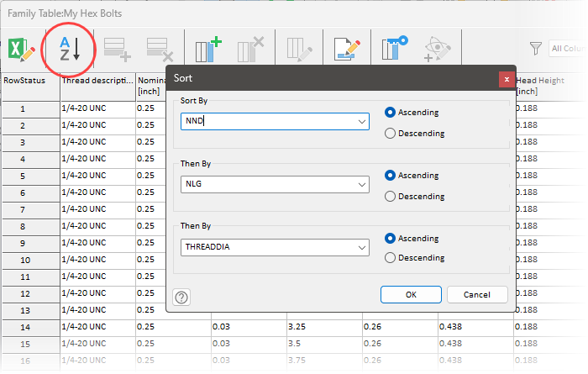Select row number 5 header
588x374 pixels.
tap(31, 176)
